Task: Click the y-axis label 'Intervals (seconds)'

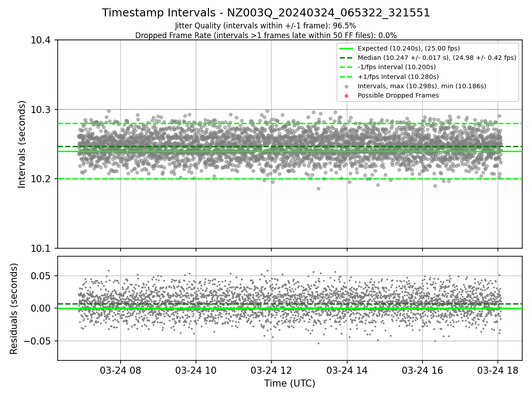Action: [x=22, y=144]
